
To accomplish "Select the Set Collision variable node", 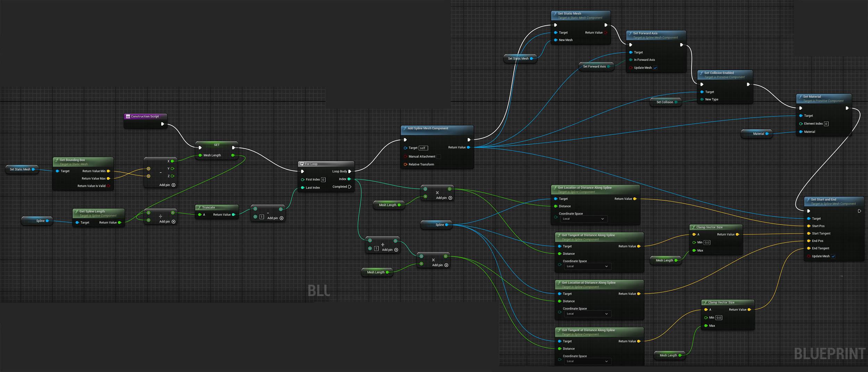I will (x=666, y=102).
